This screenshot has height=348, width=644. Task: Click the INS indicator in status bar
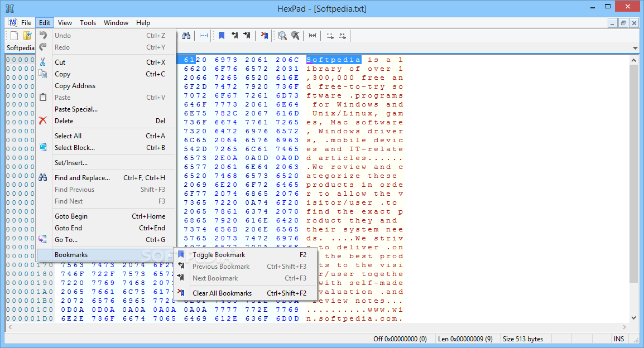619,339
